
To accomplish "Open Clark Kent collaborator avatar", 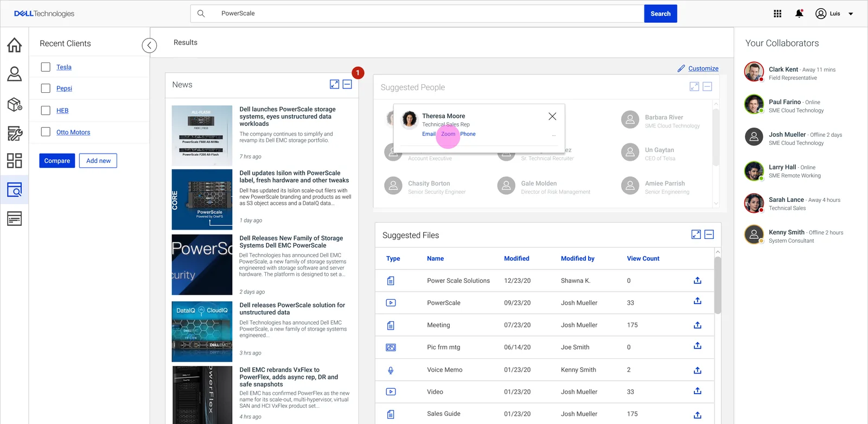I will (x=754, y=71).
